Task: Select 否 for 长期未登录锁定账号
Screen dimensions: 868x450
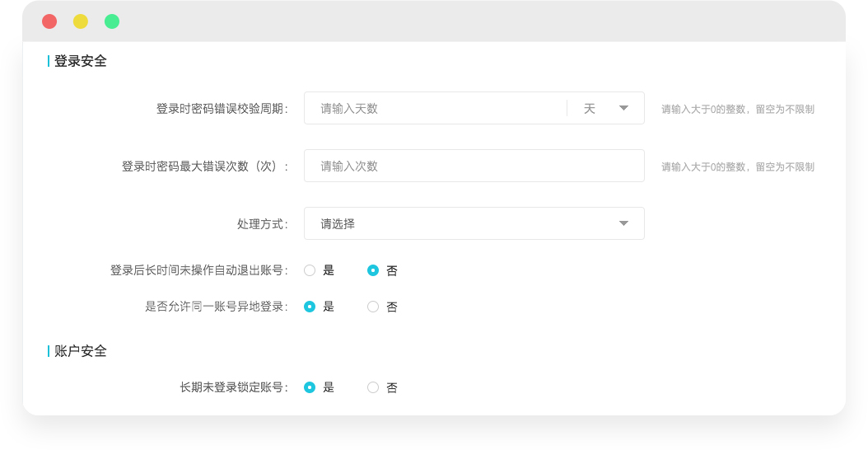Action: tap(373, 387)
